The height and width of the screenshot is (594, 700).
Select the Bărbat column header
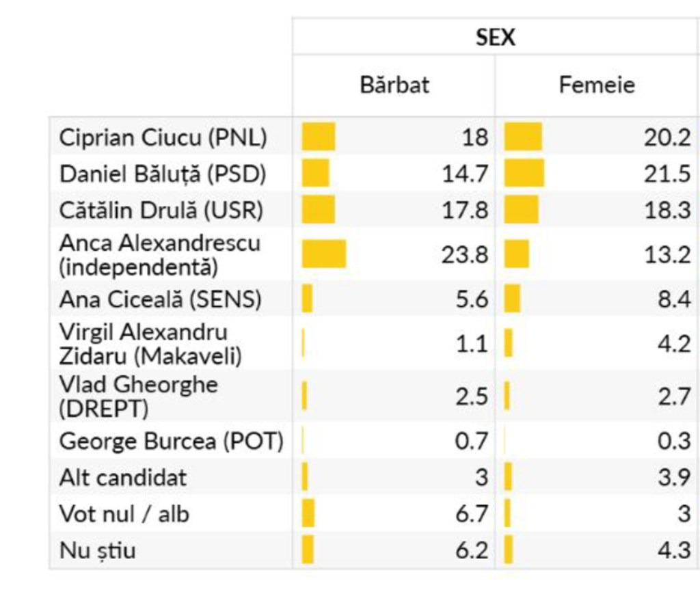click(394, 85)
